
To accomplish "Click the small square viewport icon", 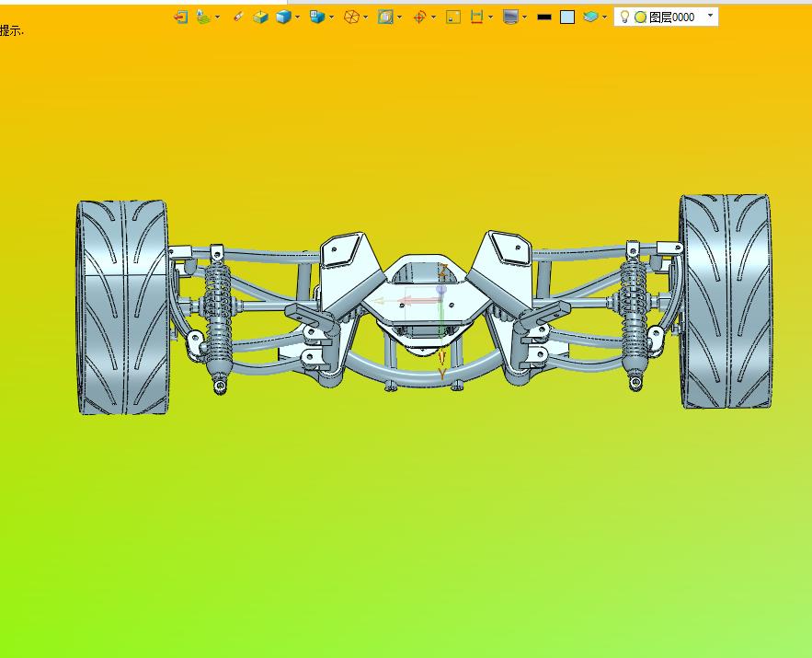I will coord(453,17).
